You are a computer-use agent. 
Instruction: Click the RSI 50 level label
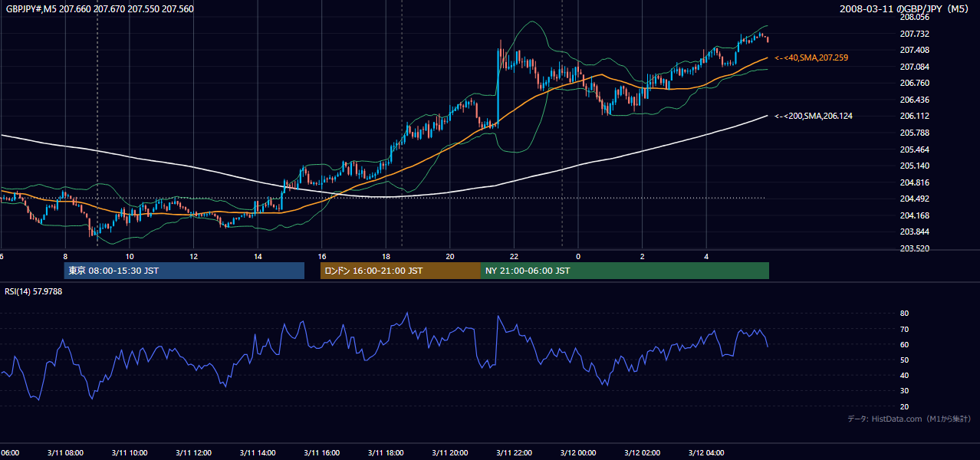click(x=904, y=360)
